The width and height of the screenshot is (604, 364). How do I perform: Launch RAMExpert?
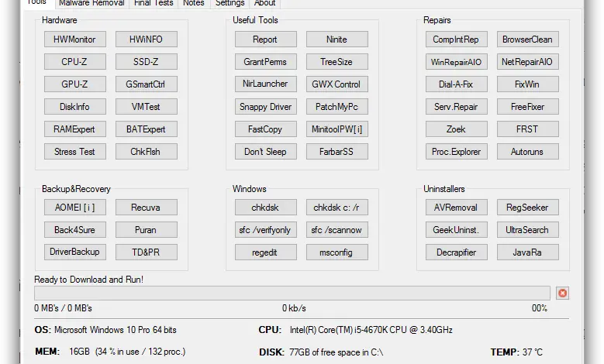pos(74,129)
